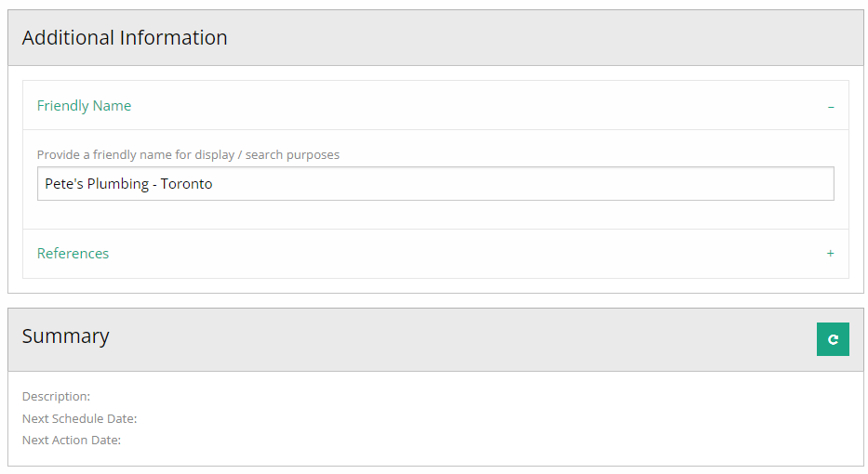
Task: Click the Next Schedule Date: label
Action: (x=80, y=418)
